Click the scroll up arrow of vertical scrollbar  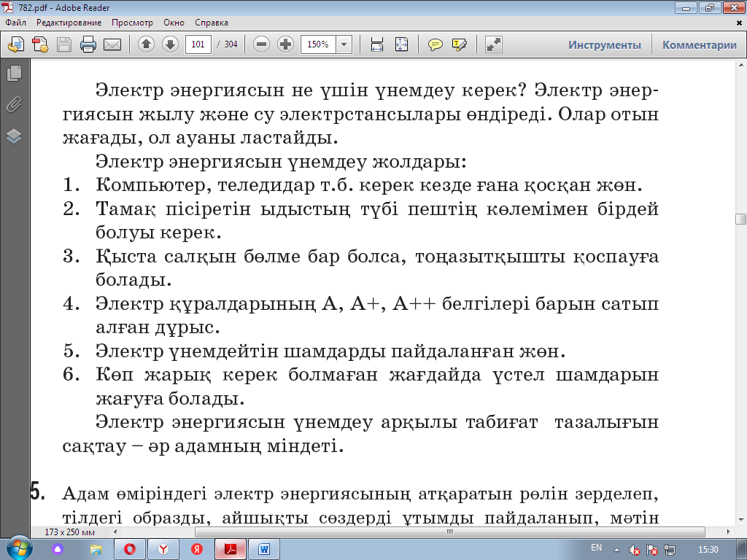pyautogui.click(x=741, y=64)
